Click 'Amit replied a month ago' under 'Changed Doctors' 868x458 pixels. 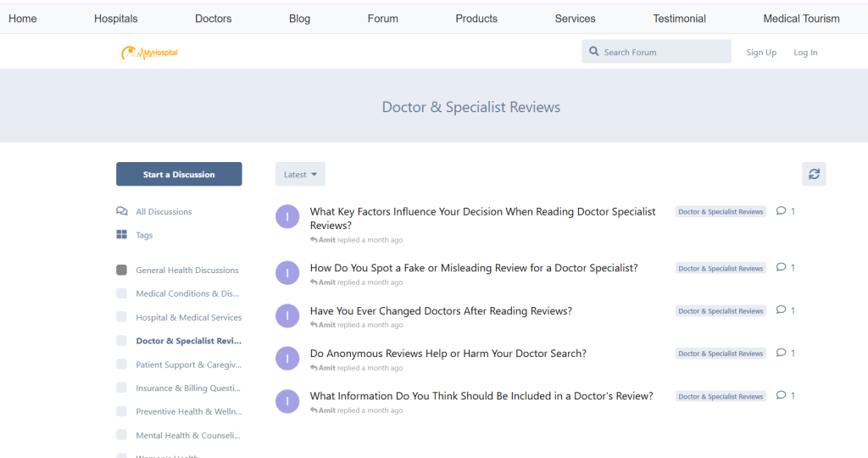(357, 325)
